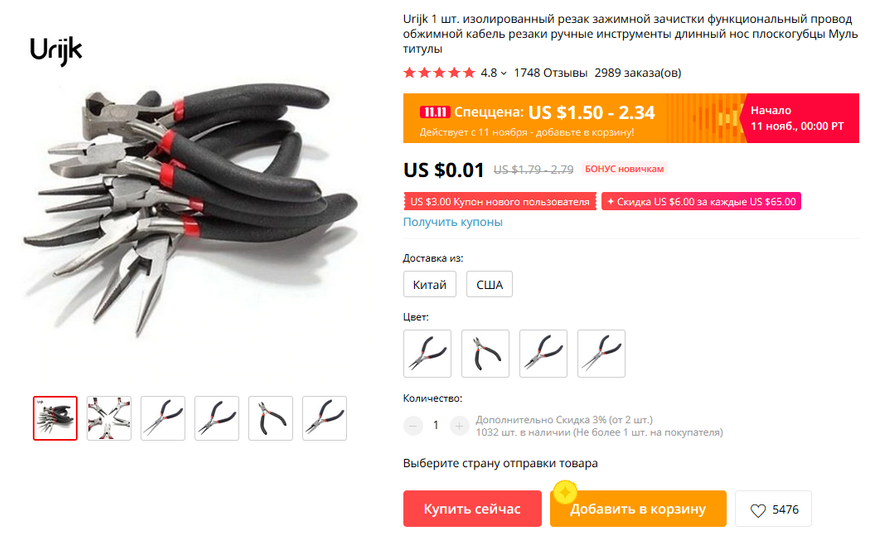Viewport: 877px width, 541px height.
Task: Choose the second color variant with curved pliers
Action: tap(485, 354)
